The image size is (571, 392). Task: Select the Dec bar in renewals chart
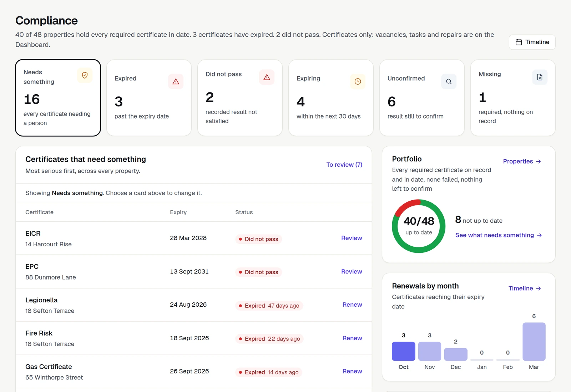456,355
